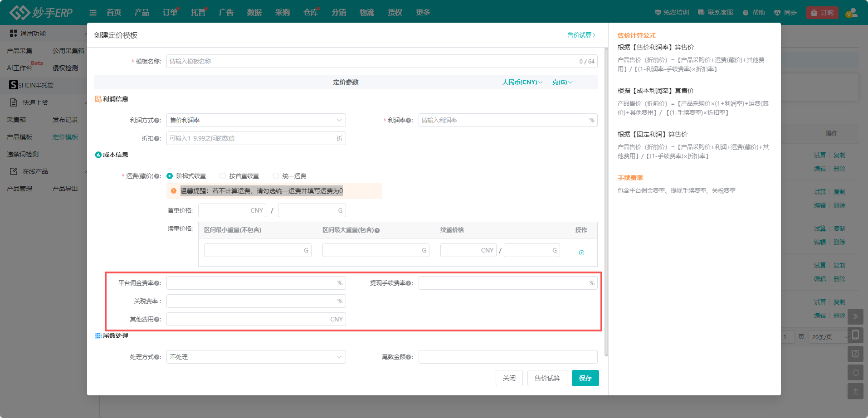Click the hamburger menu icon beside the logo
Viewport: 868px width, 418px height.
point(93,13)
